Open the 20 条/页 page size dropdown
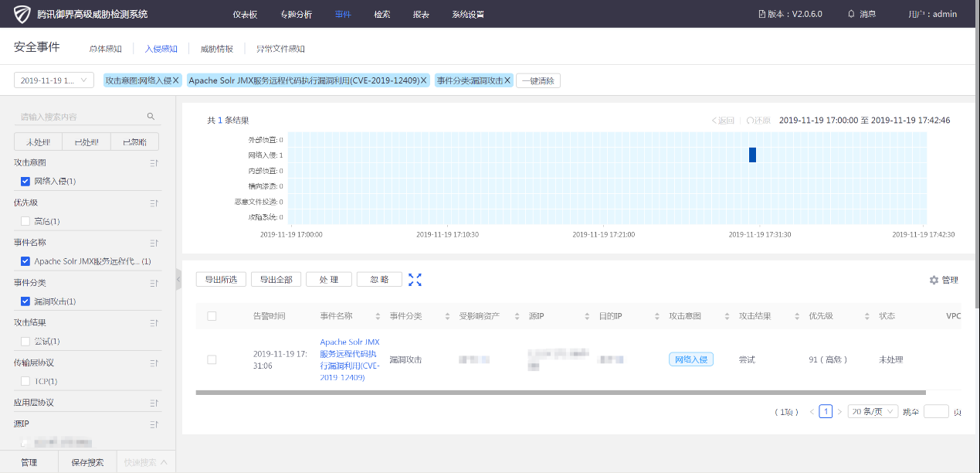 873,412
